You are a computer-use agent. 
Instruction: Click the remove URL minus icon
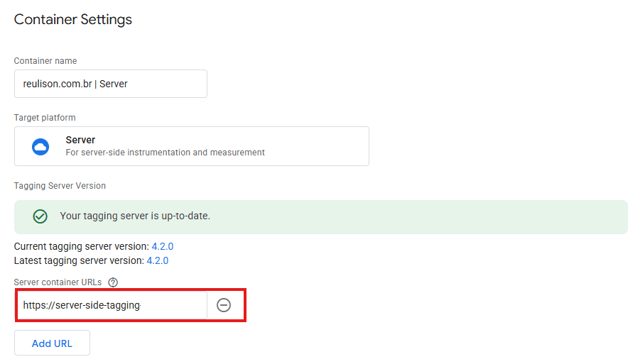[224, 305]
